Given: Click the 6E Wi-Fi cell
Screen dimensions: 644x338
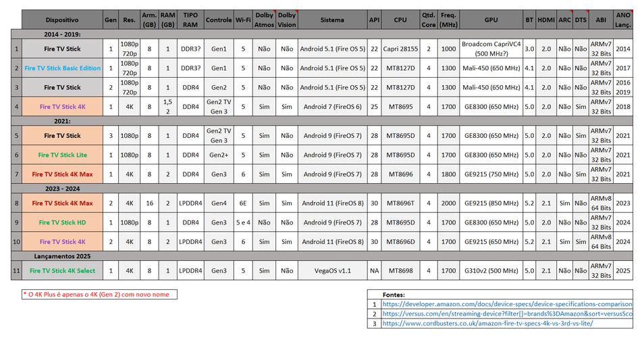Looking at the screenshot, I should pyautogui.click(x=243, y=203).
